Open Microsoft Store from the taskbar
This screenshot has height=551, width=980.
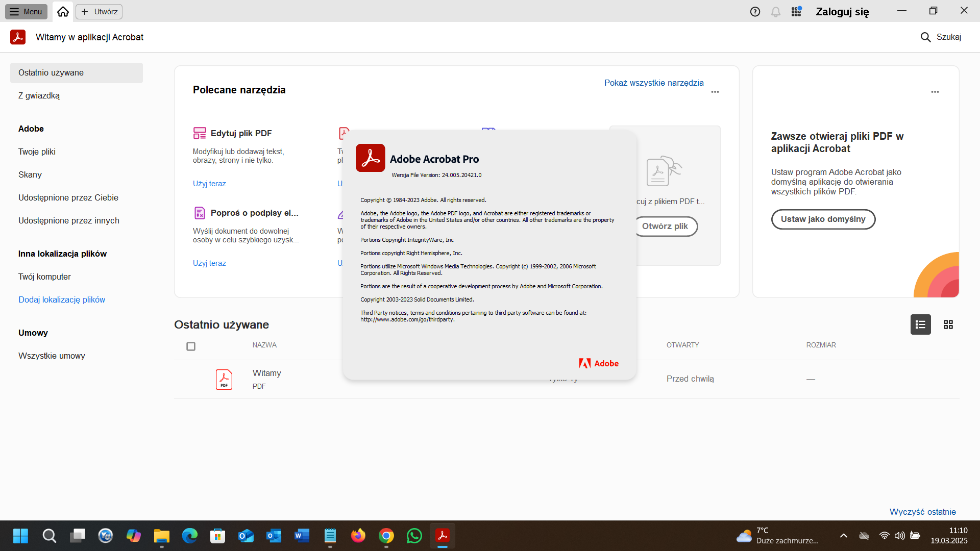click(x=218, y=536)
